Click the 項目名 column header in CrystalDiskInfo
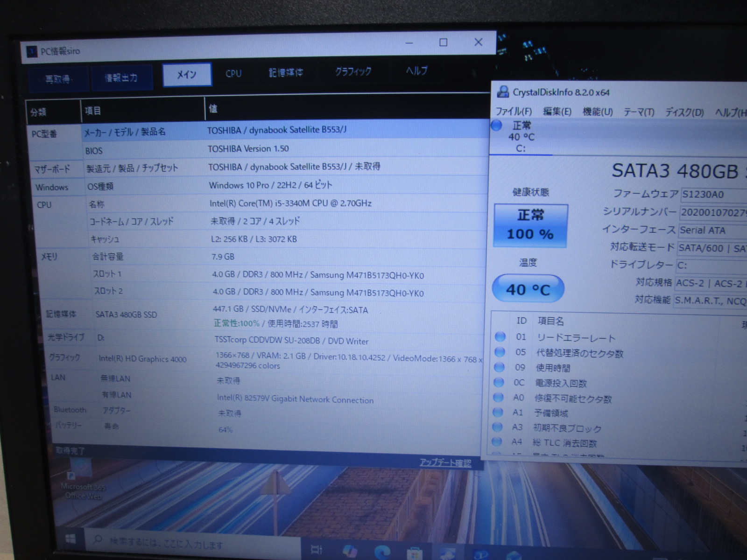Image resolution: width=747 pixels, height=560 pixels. pos(551,321)
